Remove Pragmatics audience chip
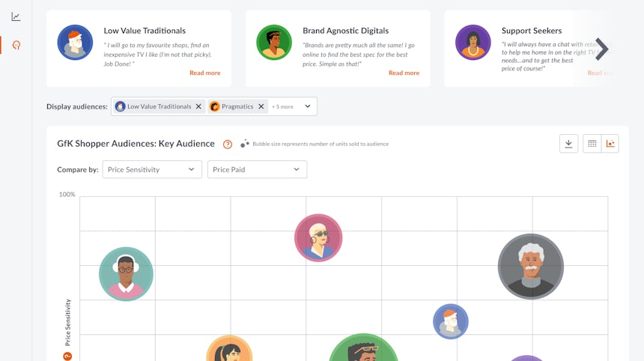The height and width of the screenshot is (361, 644). pos(261,106)
